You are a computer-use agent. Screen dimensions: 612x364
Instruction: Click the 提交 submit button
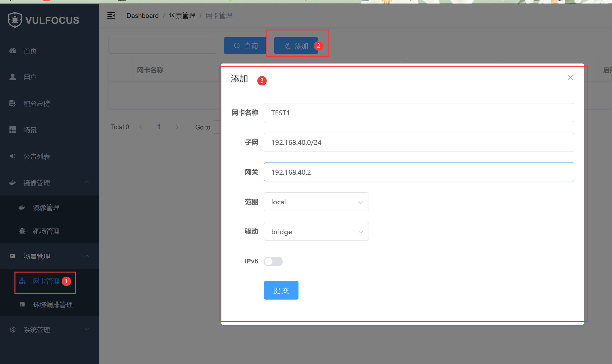coord(281,290)
